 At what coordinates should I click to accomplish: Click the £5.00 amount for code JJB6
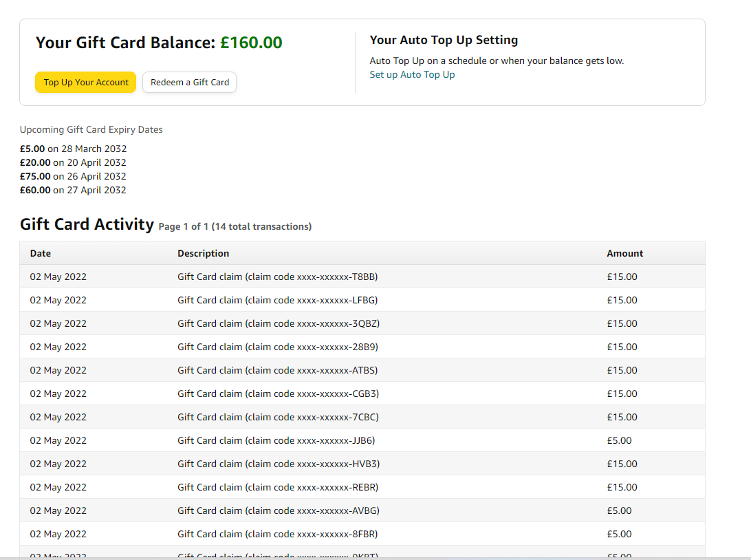pyautogui.click(x=619, y=440)
